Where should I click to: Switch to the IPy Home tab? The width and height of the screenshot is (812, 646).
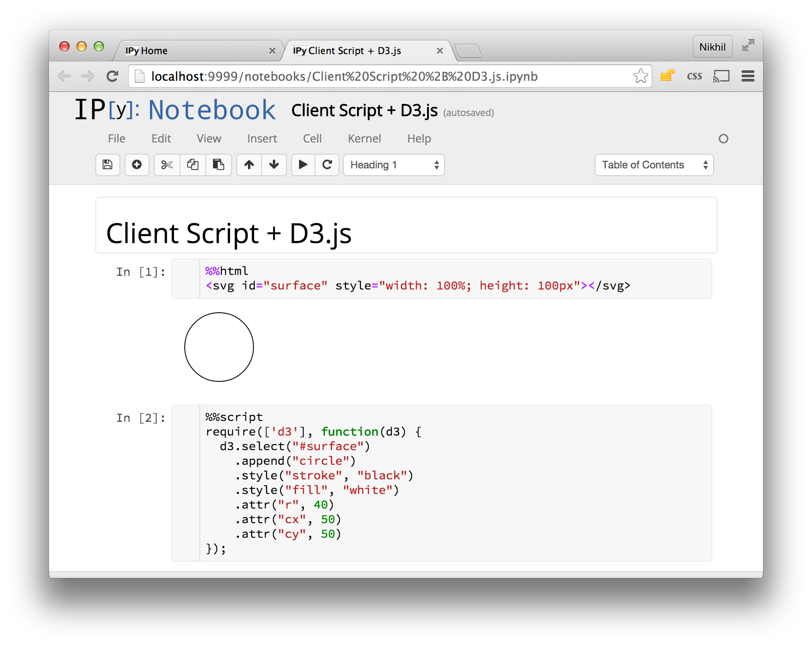pos(198,51)
